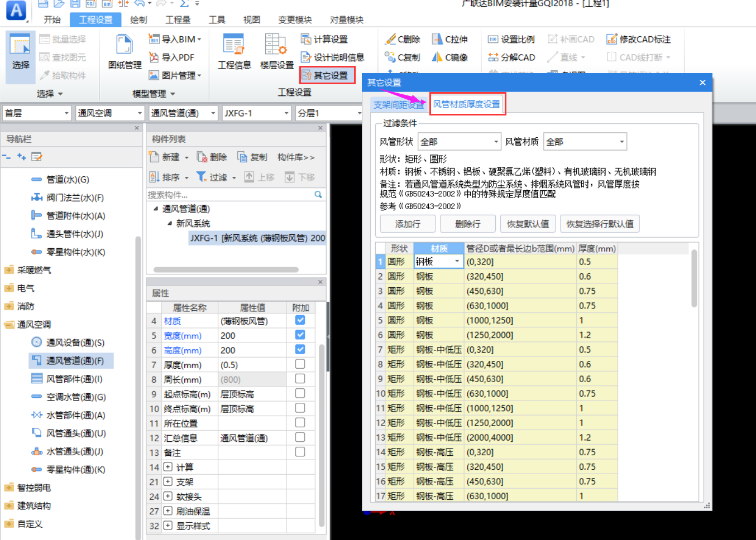Switch to 风管材质厚度设置 tab
Image resolution: width=756 pixels, height=540 pixels.
[467, 104]
